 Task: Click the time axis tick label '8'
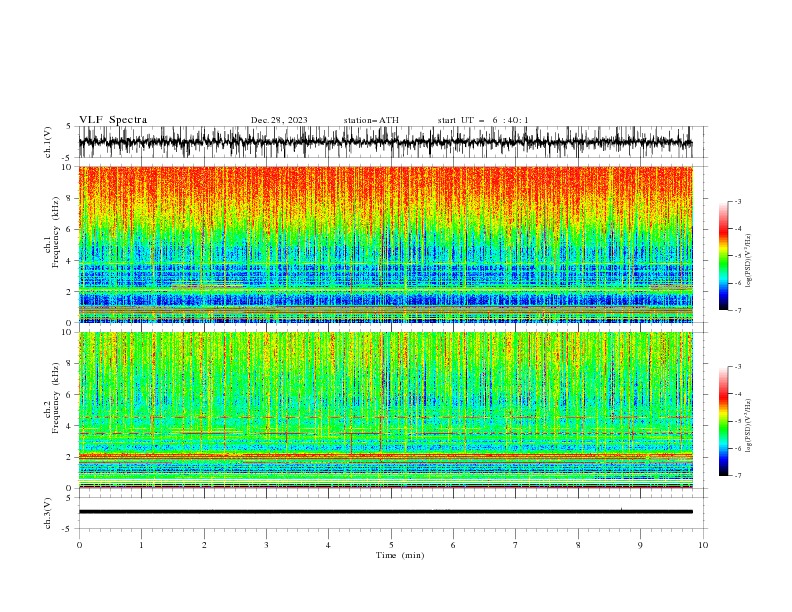click(x=578, y=545)
